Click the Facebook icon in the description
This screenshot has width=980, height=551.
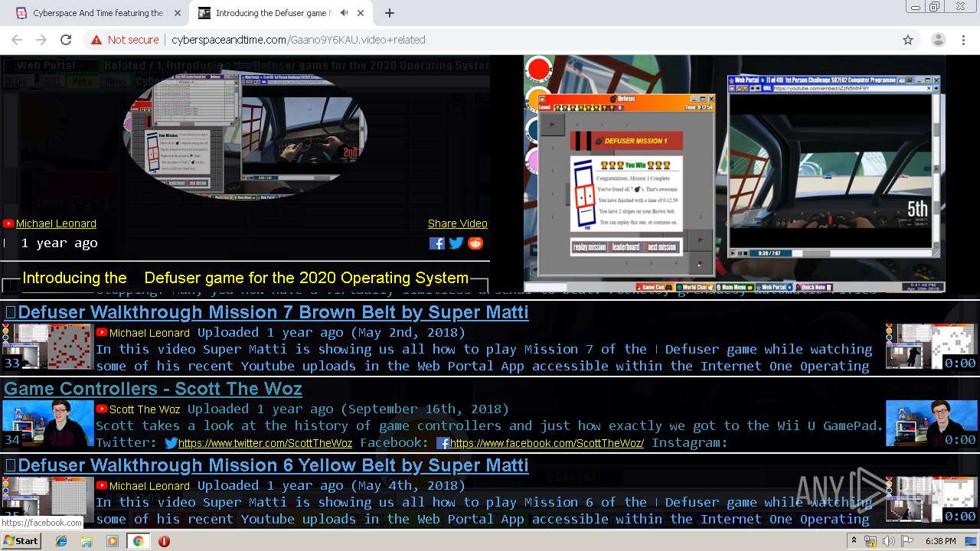tap(443, 442)
